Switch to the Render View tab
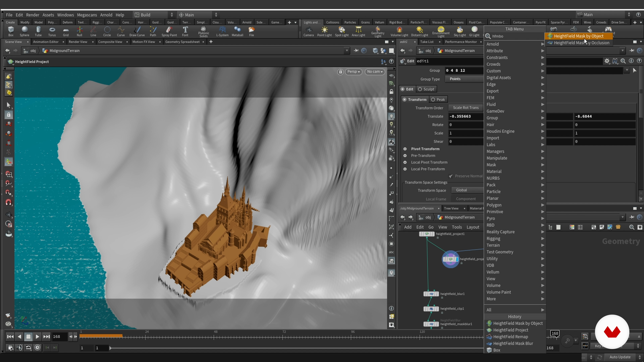The width and height of the screenshot is (644, 362). (x=78, y=42)
